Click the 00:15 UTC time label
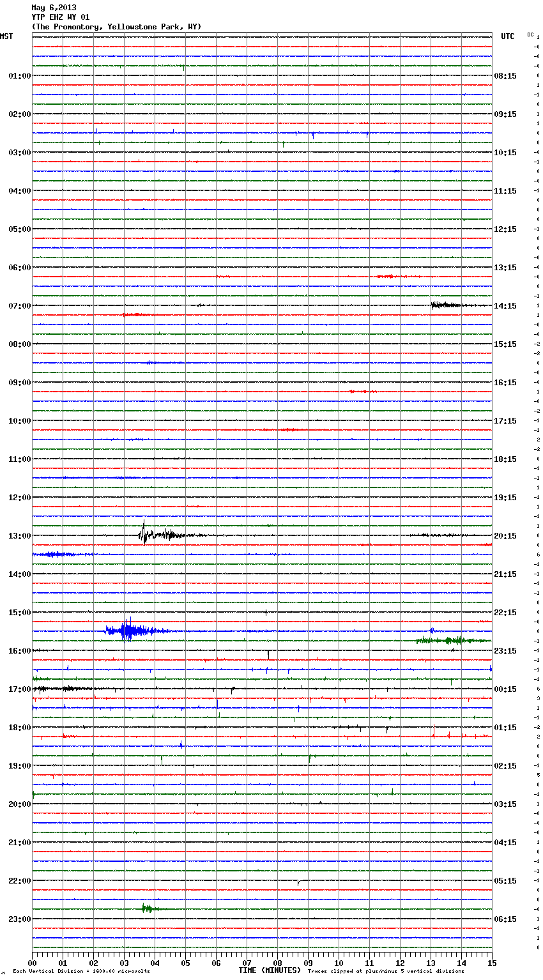 505,689
